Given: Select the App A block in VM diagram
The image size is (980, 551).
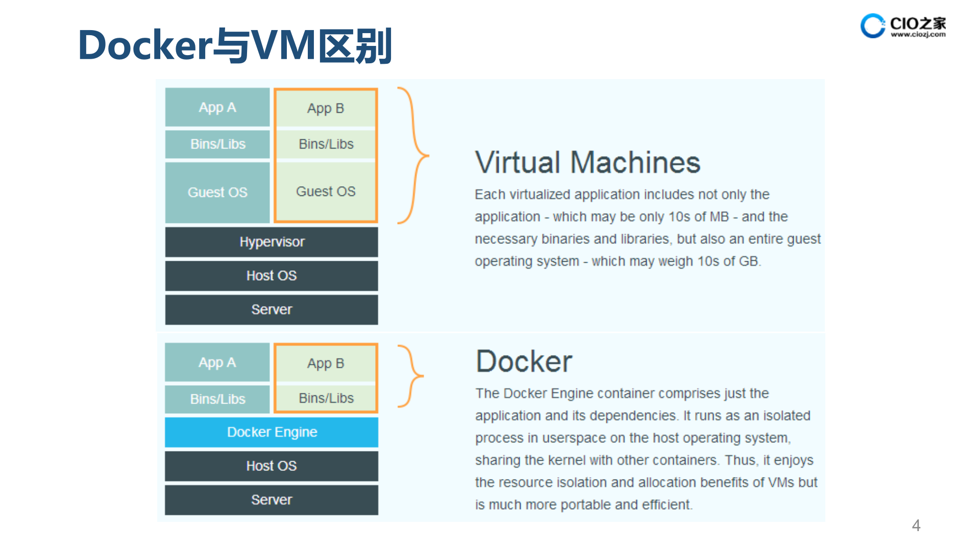Looking at the screenshot, I should pos(217,107).
